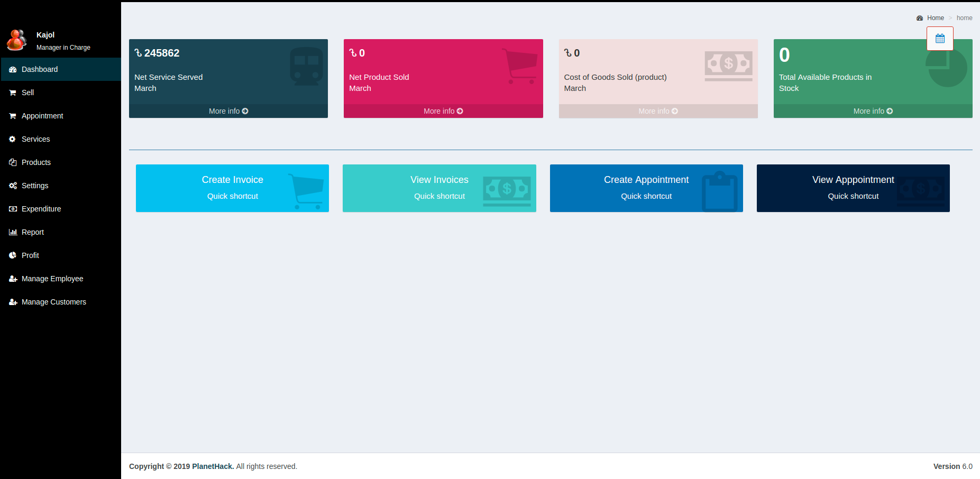980x479 pixels.
Task: Go to Products in the sidebar
Action: (x=36, y=162)
